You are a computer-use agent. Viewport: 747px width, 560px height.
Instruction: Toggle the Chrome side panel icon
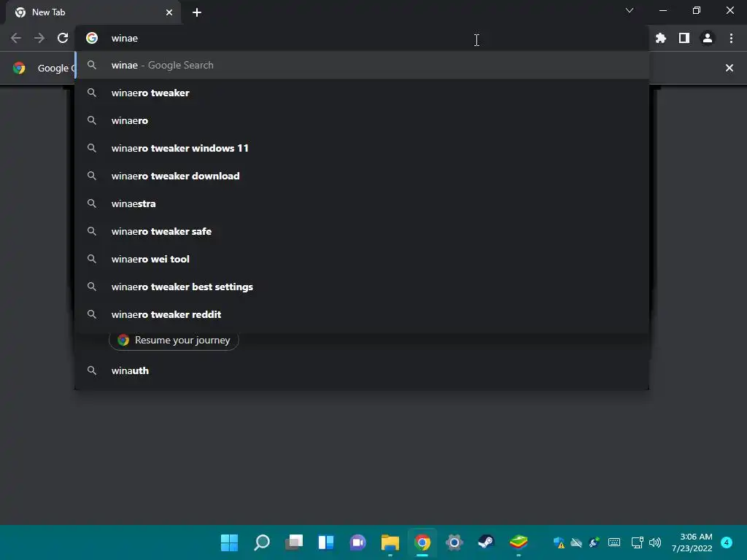684,38
